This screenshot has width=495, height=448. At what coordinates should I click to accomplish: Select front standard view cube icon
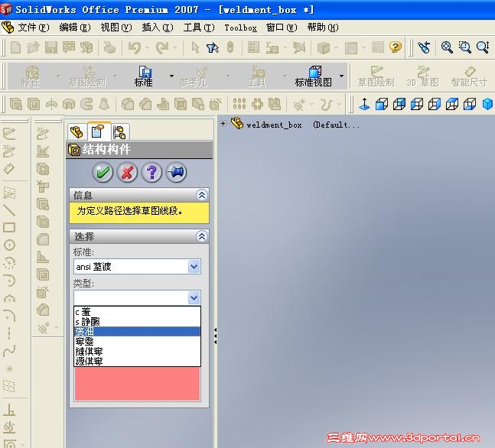pos(382,104)
